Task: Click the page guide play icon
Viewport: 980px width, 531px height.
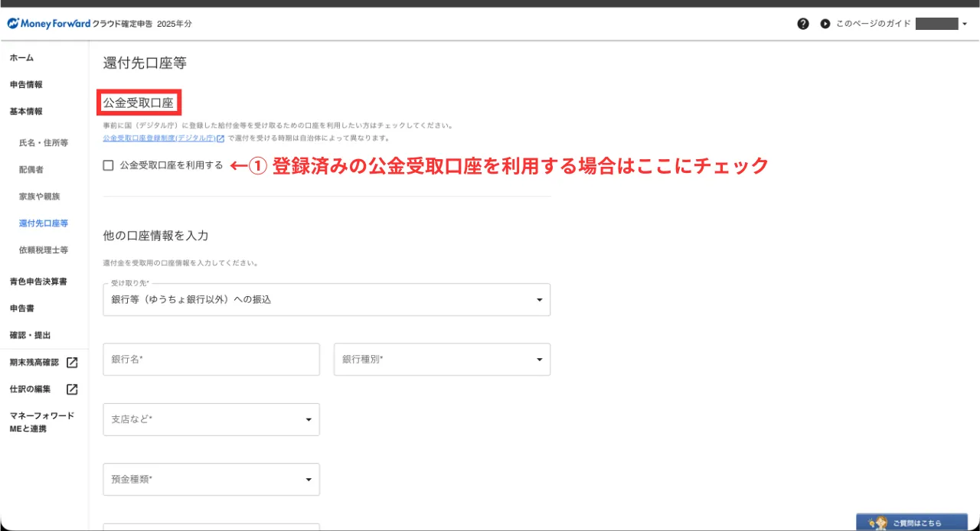Action: click(x=825, y=24)
